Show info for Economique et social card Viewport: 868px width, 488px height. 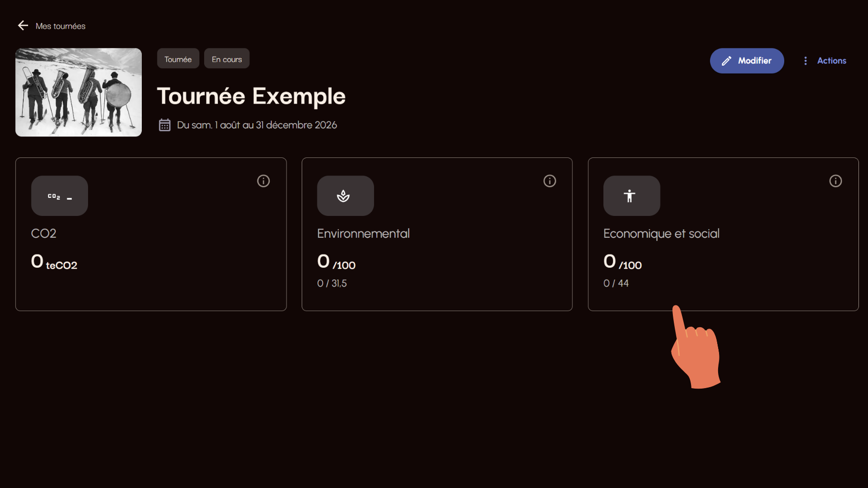coord(836,181)
